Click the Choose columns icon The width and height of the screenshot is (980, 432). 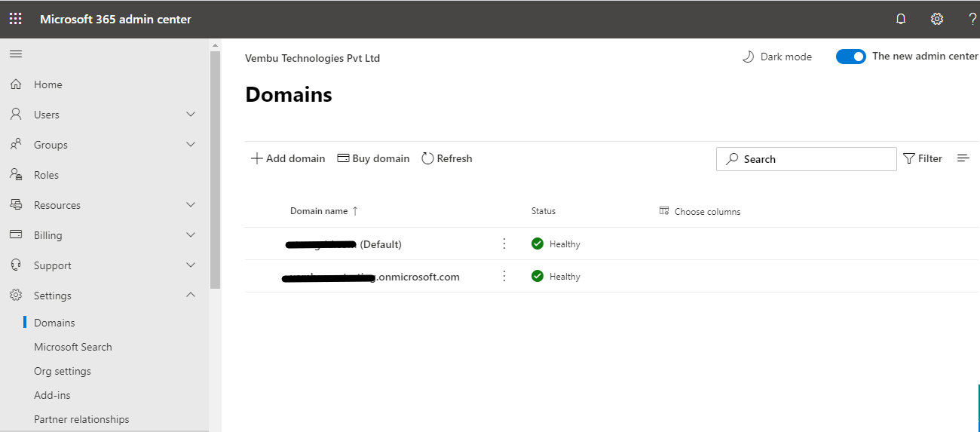664,211
